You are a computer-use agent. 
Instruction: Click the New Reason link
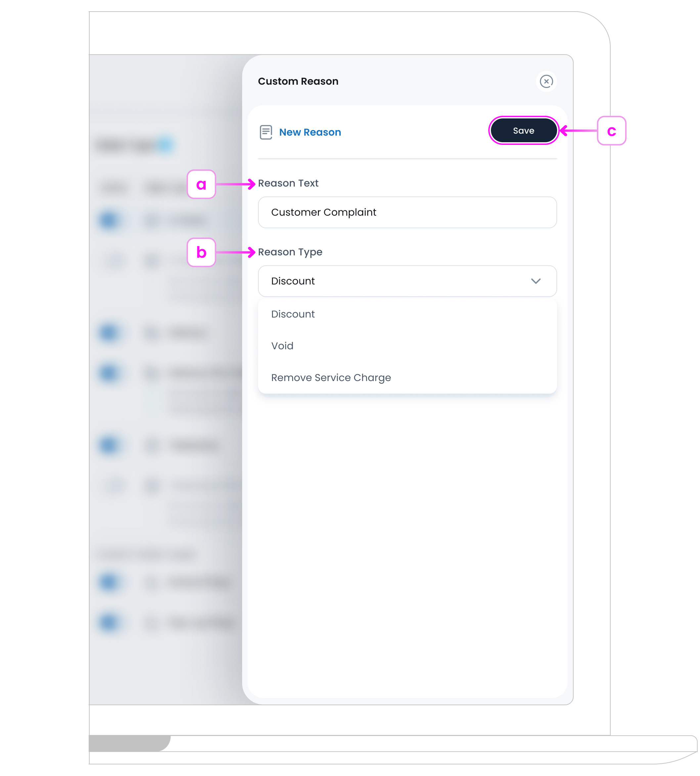[x=310, y=132]
